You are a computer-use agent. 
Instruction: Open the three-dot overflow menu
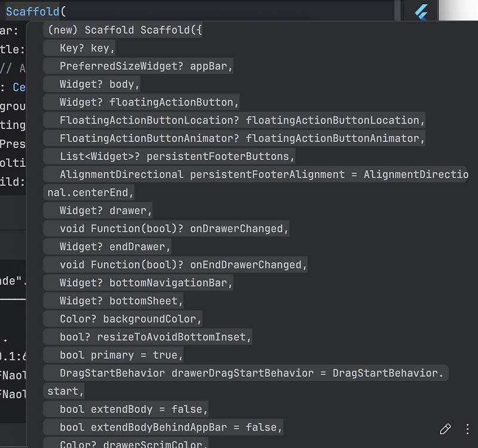click(468, 429)
